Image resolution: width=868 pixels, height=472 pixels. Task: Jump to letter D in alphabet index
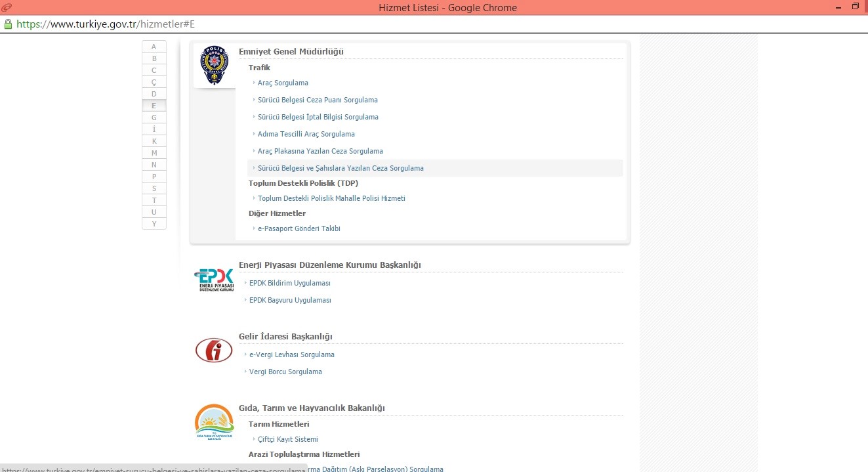click(x=154, y=94)
